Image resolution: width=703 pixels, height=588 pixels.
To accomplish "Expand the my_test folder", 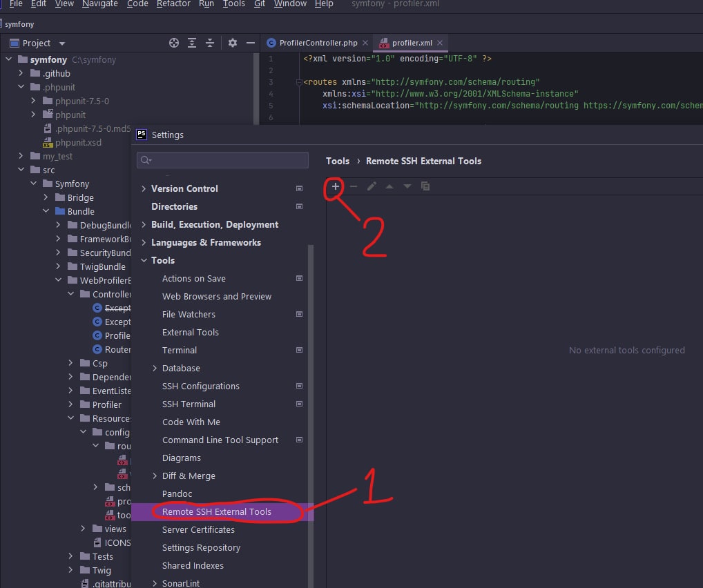I will coord(21,156).
